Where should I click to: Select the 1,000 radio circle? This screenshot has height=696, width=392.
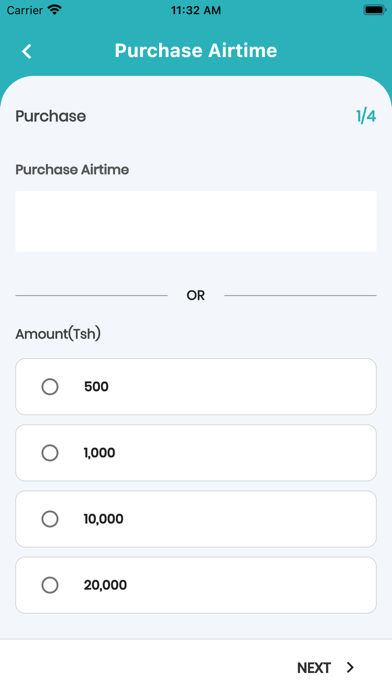coord(50,453)
